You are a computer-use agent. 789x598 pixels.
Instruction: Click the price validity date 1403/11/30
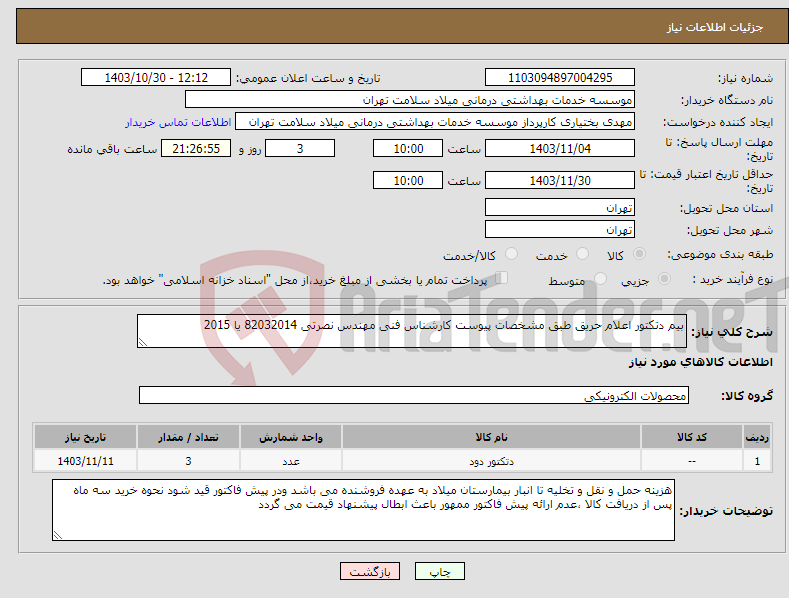560,180
